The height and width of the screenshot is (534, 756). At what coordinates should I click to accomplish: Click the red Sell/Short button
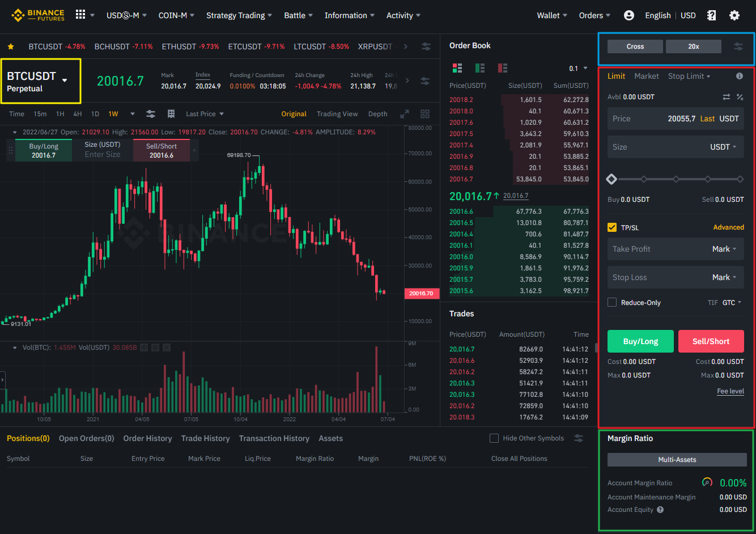point(711,341)
